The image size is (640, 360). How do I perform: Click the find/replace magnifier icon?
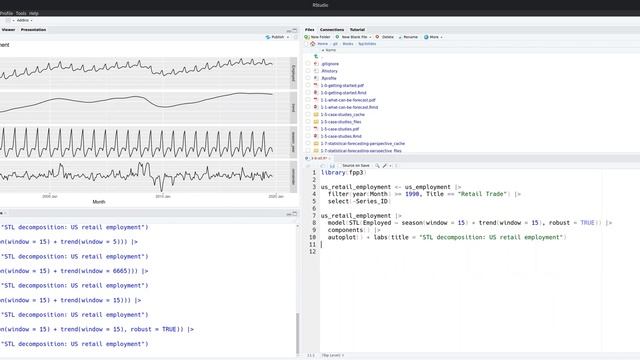pos(377,166)
